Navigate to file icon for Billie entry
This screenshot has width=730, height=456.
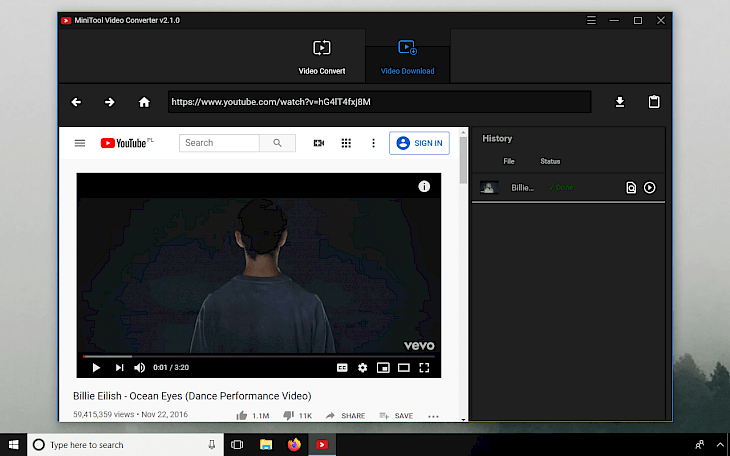click(631, 187)
